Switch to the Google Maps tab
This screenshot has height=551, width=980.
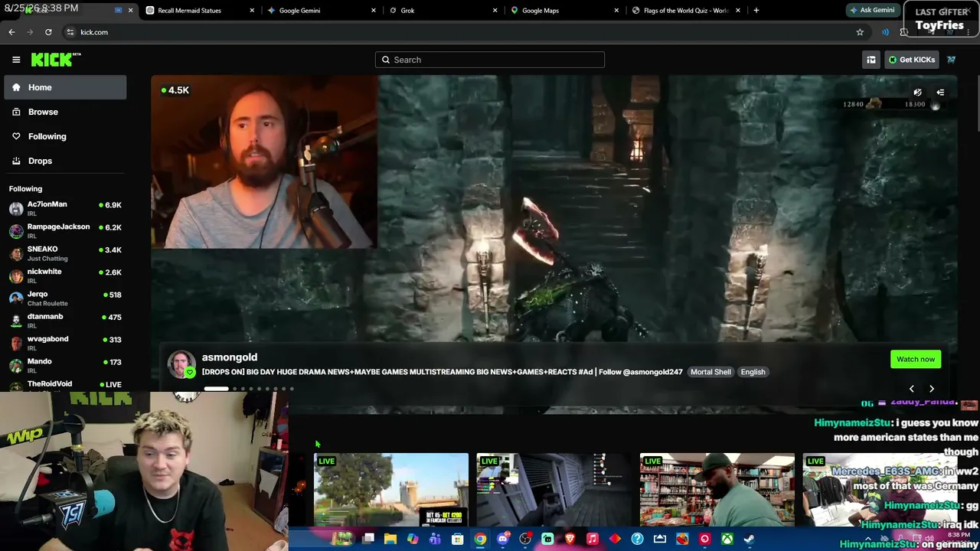[x=564, y=11]
